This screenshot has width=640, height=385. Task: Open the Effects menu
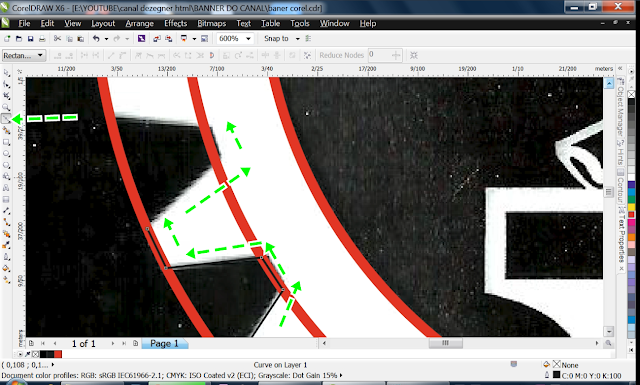(x=176, y=23)
